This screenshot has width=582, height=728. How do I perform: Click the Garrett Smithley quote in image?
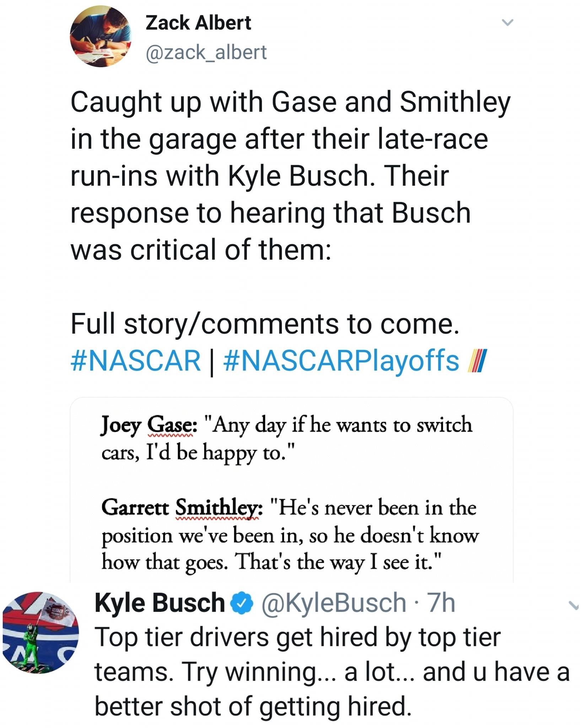[x=290, y=535]
